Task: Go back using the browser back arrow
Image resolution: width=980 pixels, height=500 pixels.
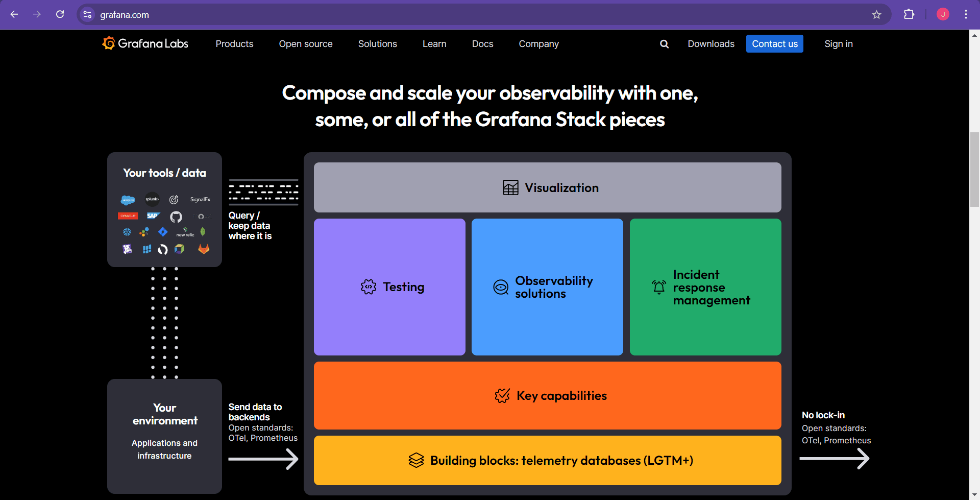Action: point(14,14)
